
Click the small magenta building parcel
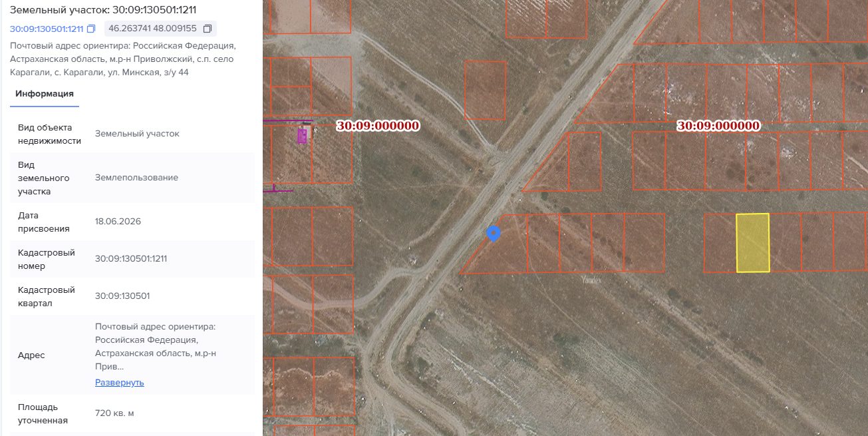pyautogui.click(x=302, y=136)
